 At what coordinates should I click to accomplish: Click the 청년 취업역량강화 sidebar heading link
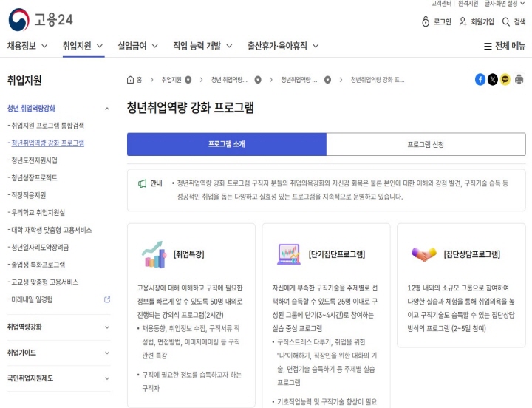pos(31,108)
